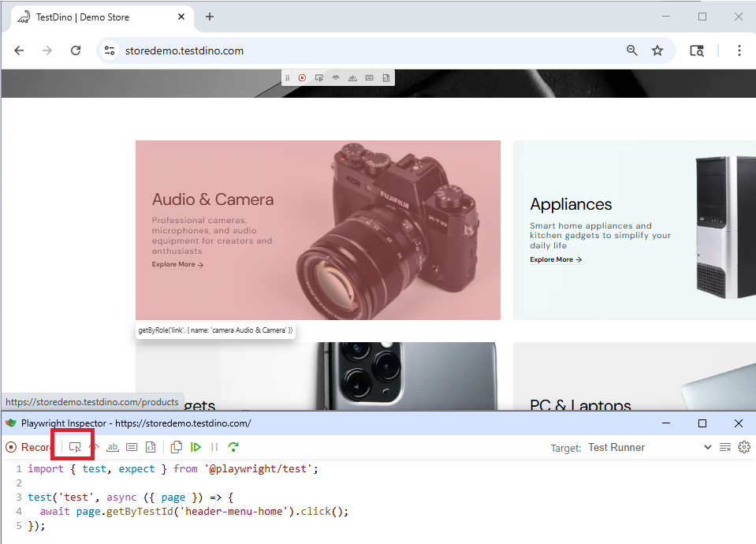756x544 pixels.
Task: Click Assert snapshot icon in Inspector toolbar
Action: (x=151, y=447)
